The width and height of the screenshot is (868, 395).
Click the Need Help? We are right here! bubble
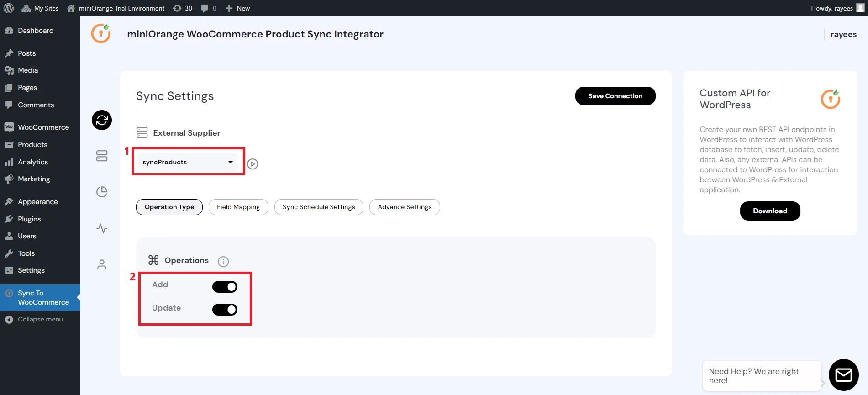[x=762, y=376]
